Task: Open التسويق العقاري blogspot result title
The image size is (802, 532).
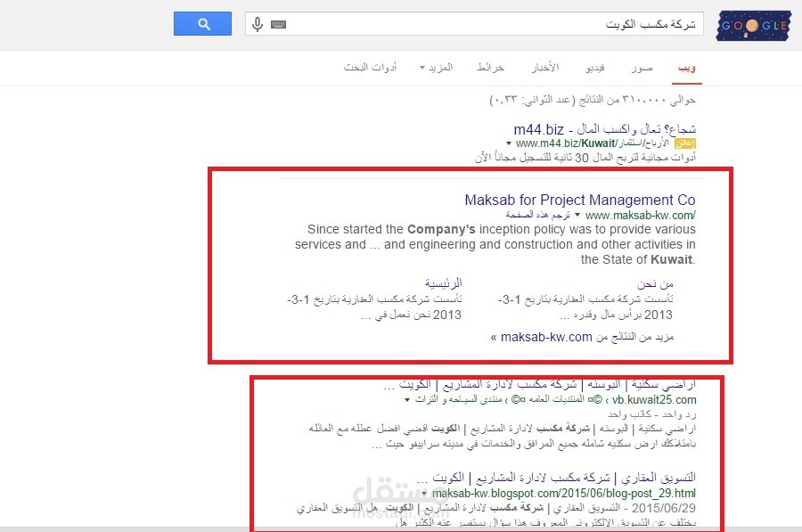Action: [x=556, y=478]
